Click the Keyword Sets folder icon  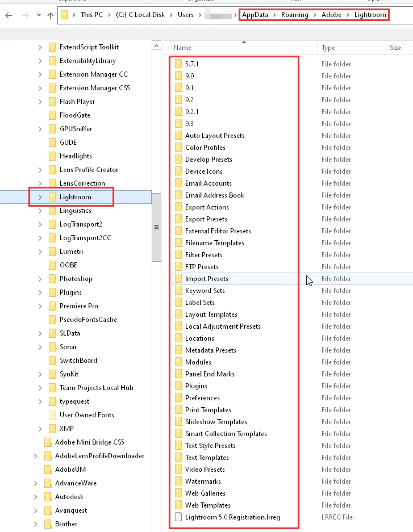click(x=178, y=291)
